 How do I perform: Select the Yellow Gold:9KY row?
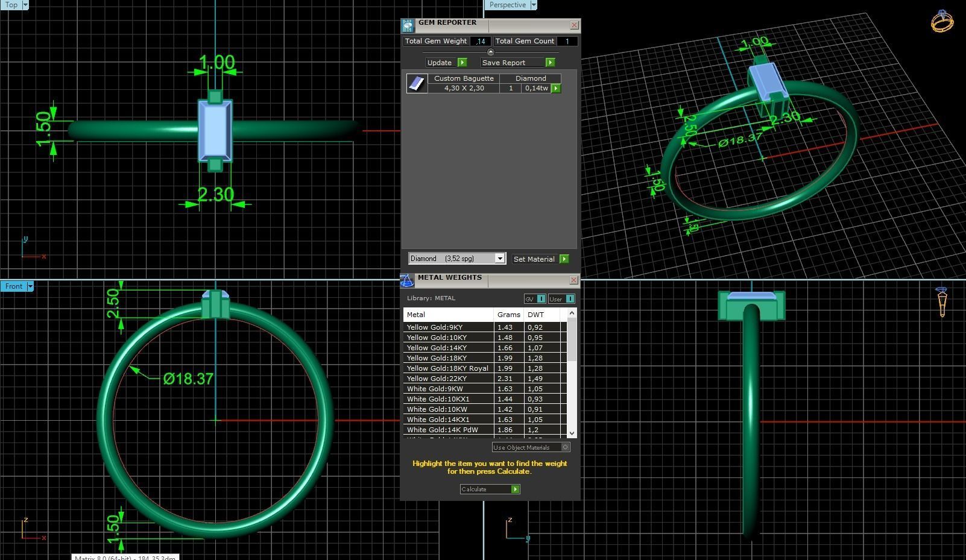(x=485, y=327)
